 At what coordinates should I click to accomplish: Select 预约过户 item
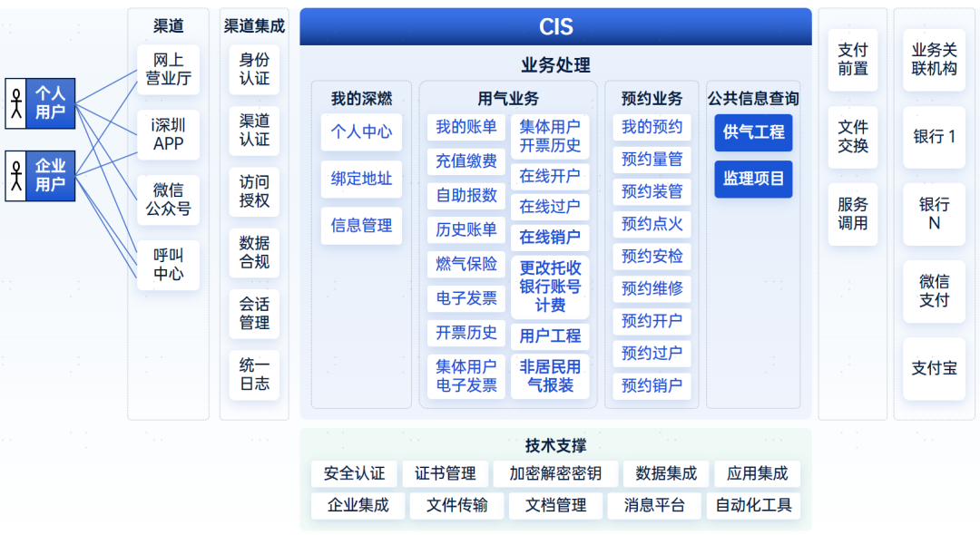point(652,354)
